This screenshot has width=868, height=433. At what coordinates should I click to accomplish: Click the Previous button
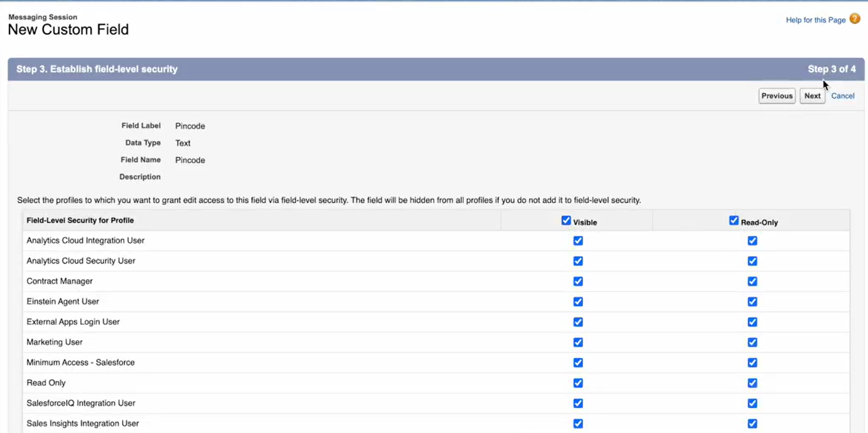pos(776,96)
